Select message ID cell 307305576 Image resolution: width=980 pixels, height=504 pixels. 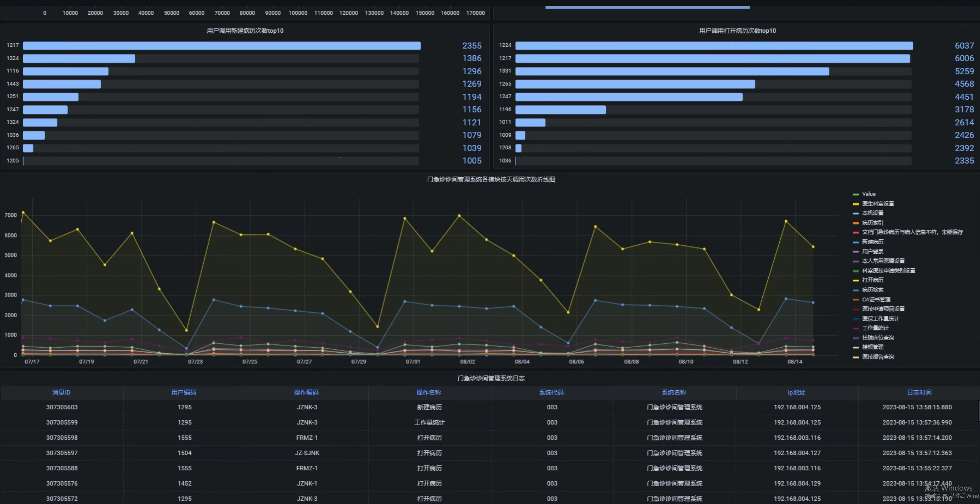[62, 483]
